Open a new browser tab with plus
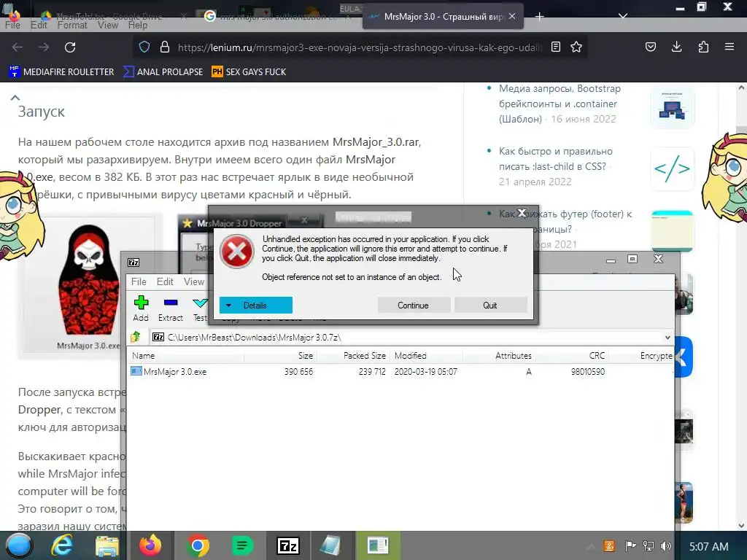Screen dimensions: 747x560 (539, 17)
